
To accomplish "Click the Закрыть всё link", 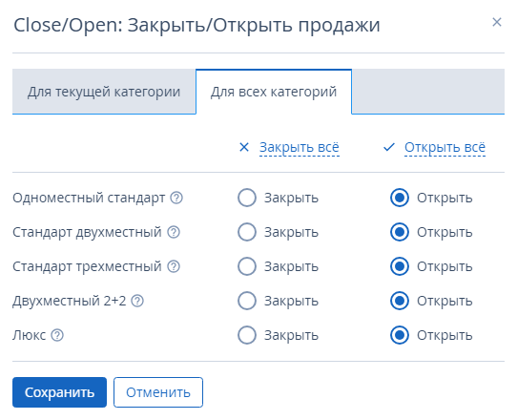I will click(x=300, y=148).
